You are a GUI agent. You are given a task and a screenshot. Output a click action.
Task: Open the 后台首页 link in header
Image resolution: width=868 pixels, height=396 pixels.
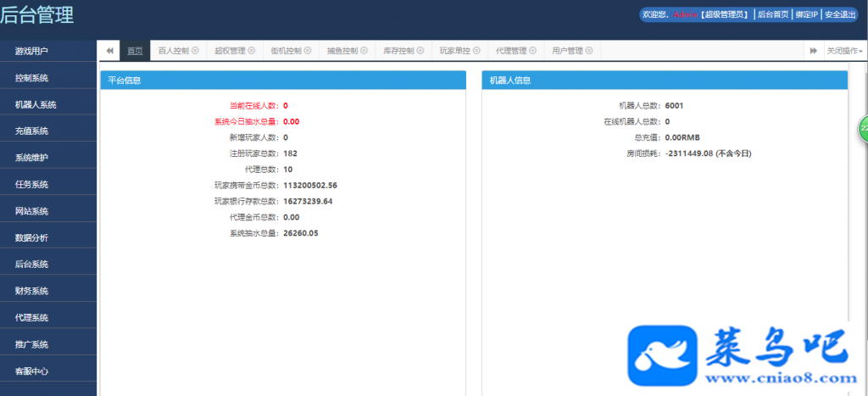[x=773, y=15]
